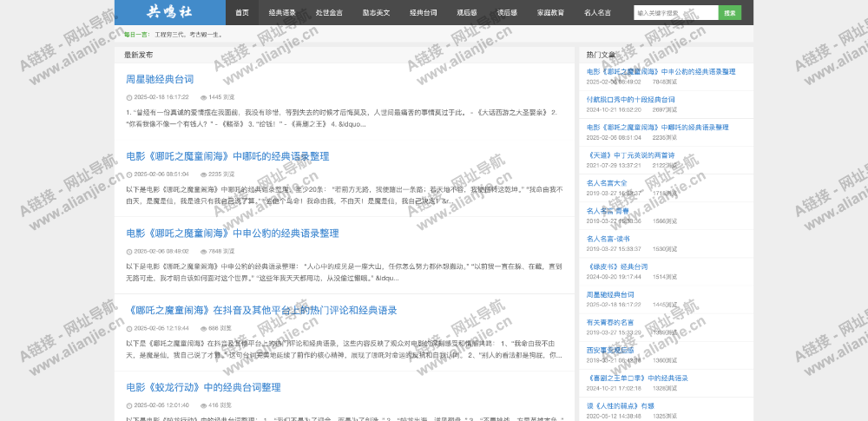Click eye icon beside 2235 浏览

(x=204, y=174)
